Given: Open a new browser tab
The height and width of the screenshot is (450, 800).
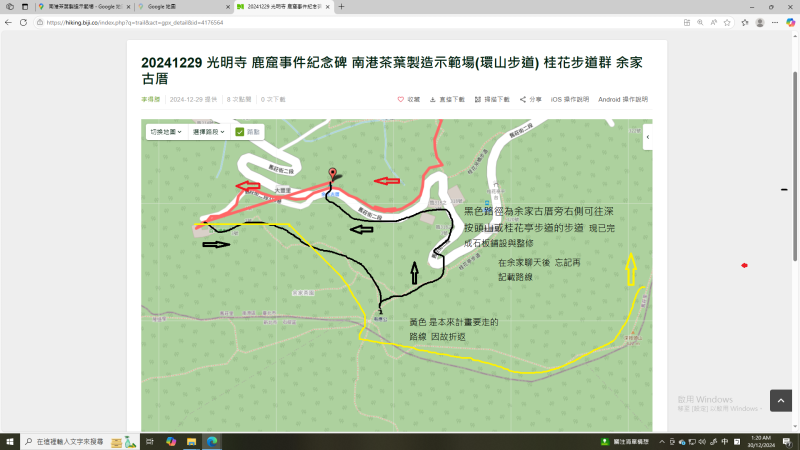Looking at the screenshot, I should (341, 7).
